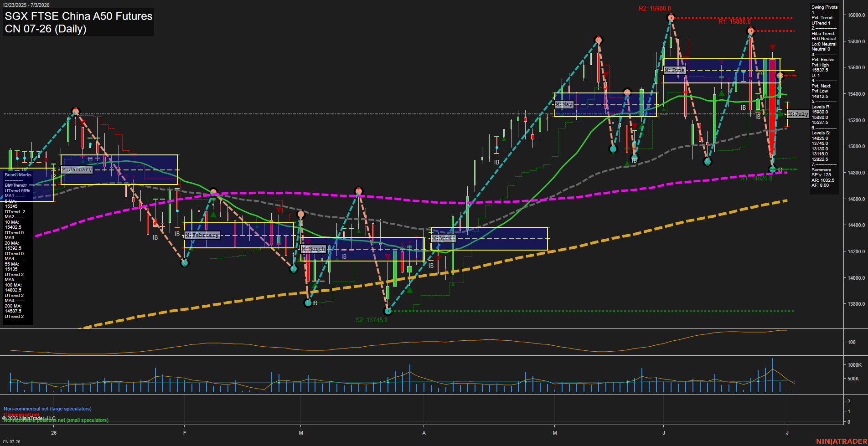Select the M:May monthly box label
The width and height of the screenshot is (868, 446).
(564, 104)
